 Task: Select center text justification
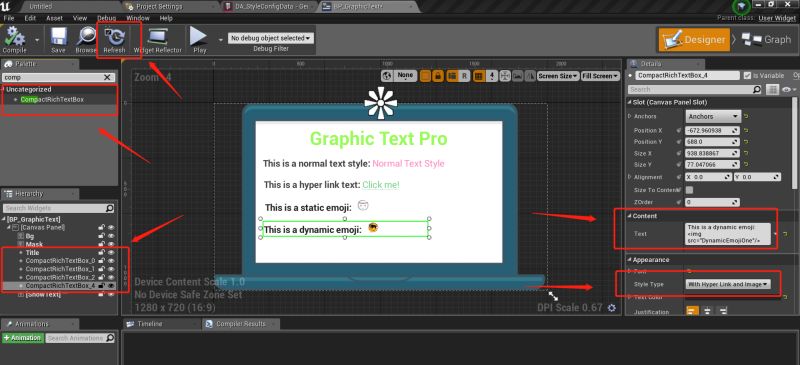pyautogui.click(x=707, y=310)
